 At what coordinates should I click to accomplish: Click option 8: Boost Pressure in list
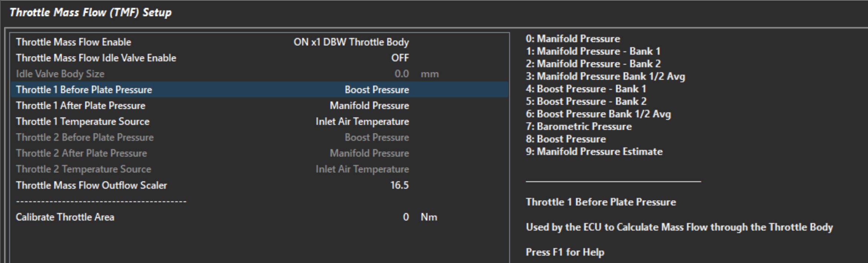pyautogui.click(x=566, y=139)
